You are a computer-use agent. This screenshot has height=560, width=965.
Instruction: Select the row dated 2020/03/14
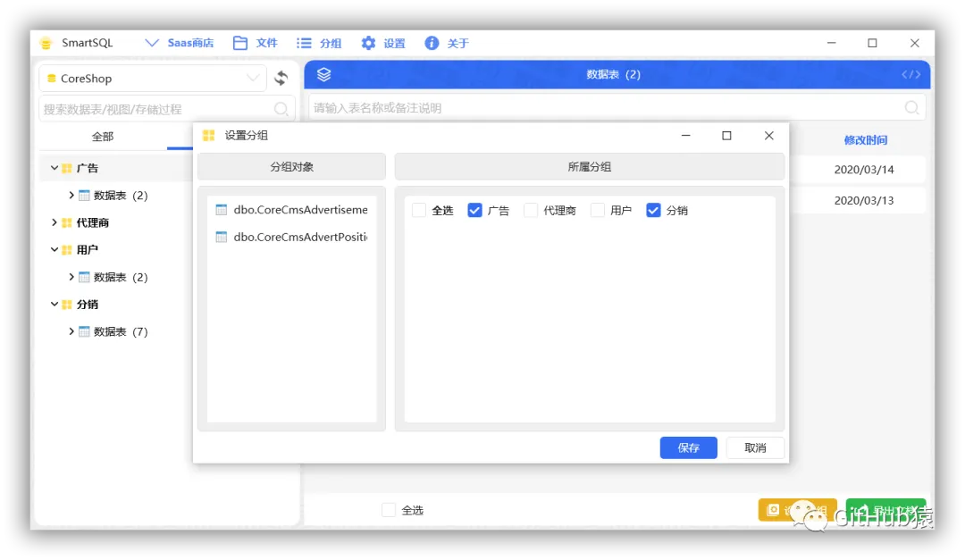(x=864, y=169)
